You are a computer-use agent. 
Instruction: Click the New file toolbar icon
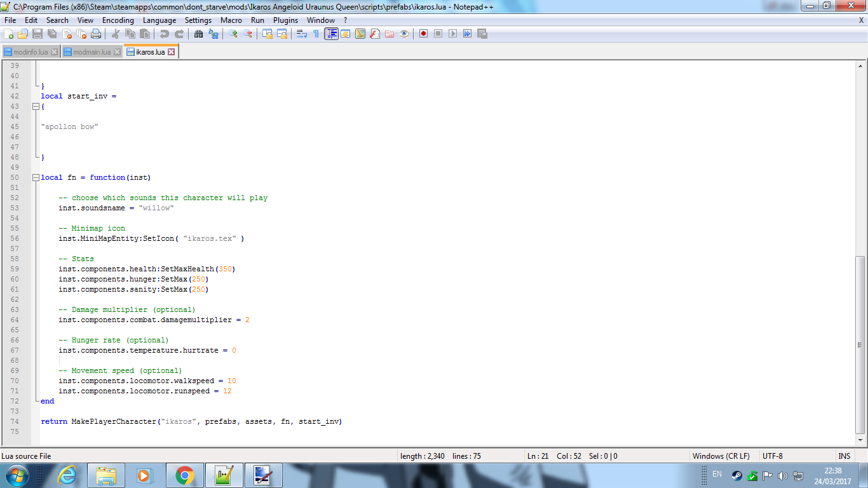pos(8,34)
